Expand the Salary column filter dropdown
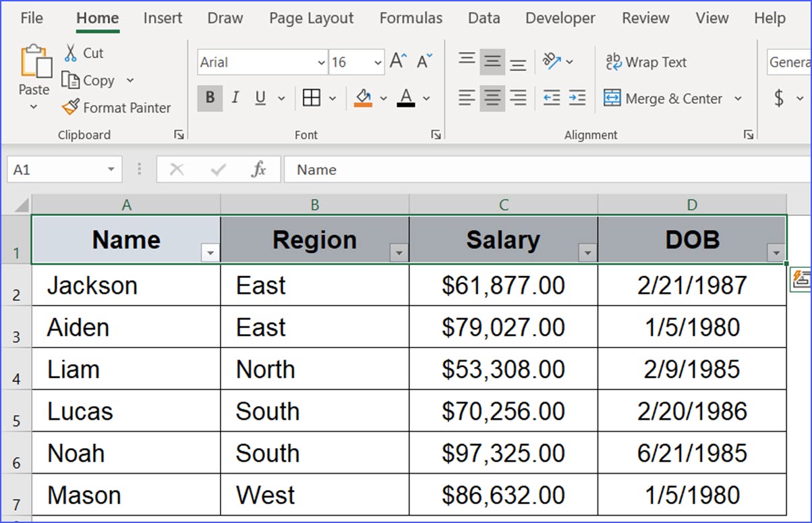The image size is (812, 523). 588,253
